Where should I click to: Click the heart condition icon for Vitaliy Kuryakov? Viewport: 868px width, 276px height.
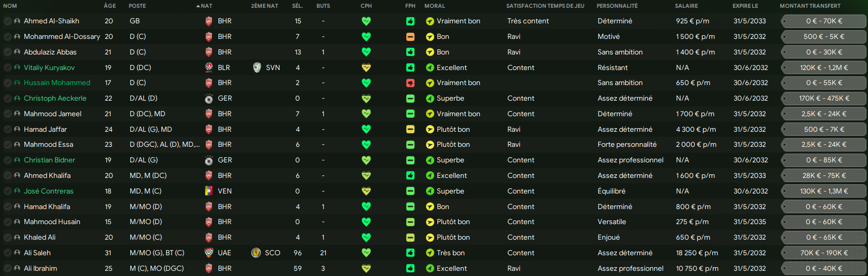click(366, 67)
